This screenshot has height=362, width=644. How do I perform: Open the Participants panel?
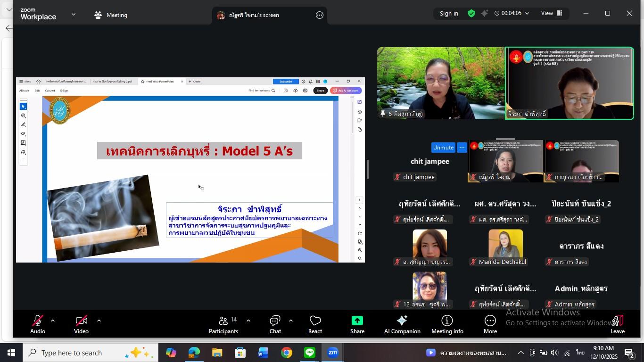pyautogui.click(x=223, y=325)
